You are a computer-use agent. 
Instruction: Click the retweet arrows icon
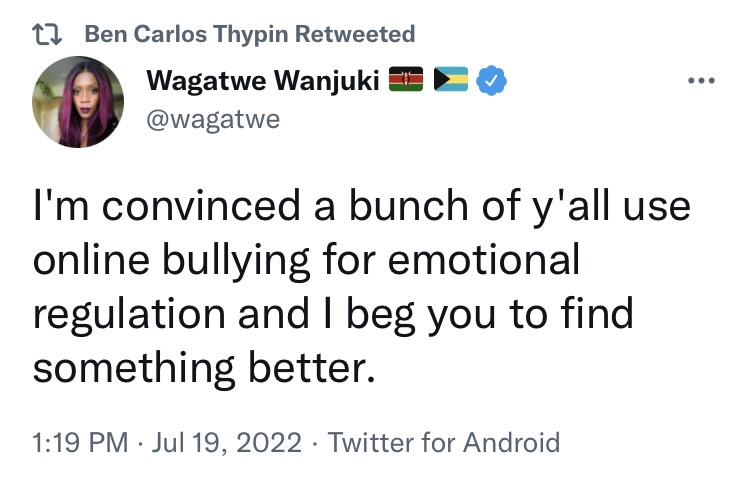point(49,35)
